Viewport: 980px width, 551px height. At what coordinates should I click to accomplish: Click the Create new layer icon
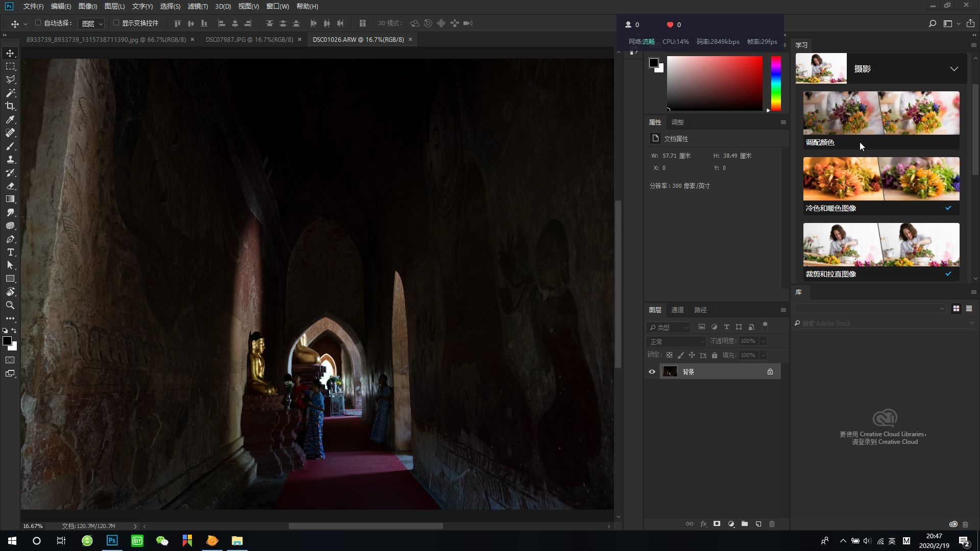pyautogui.click(x=758, y=523)
